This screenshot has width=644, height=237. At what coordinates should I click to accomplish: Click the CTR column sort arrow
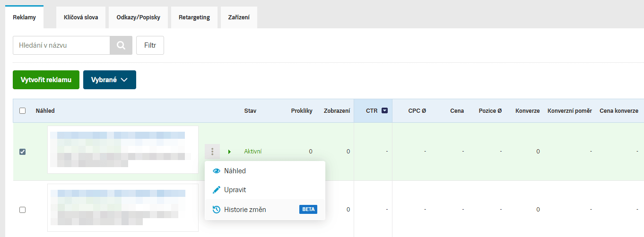[384, 111]
